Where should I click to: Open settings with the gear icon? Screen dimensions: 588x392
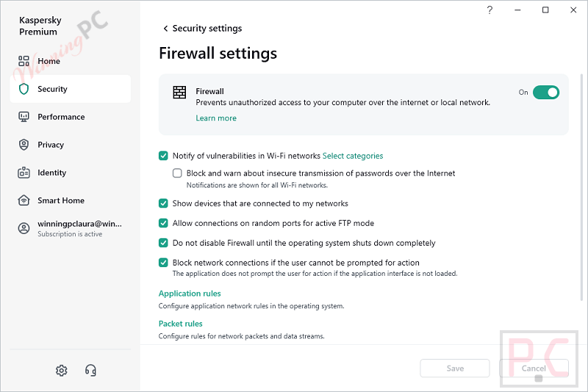click(62, 371)
